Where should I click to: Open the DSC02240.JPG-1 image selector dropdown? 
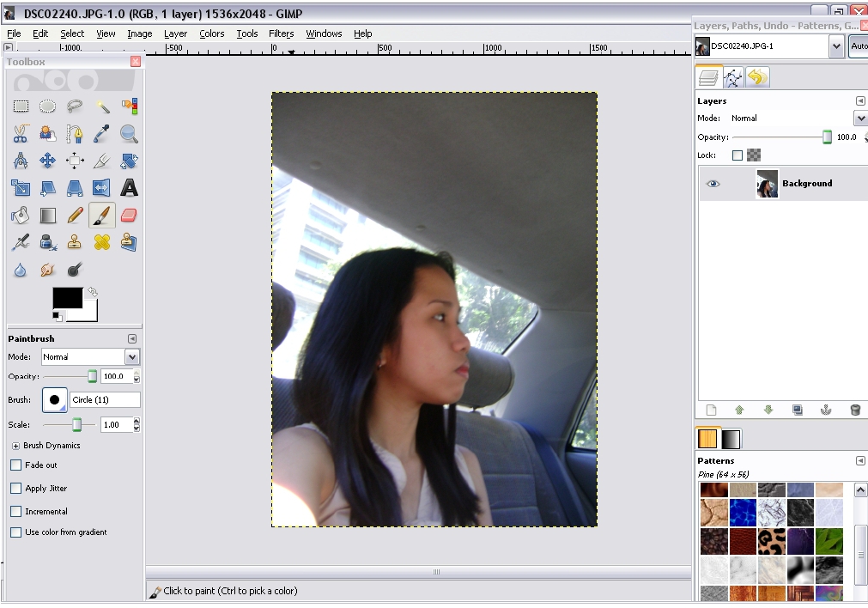pos(836,46)
